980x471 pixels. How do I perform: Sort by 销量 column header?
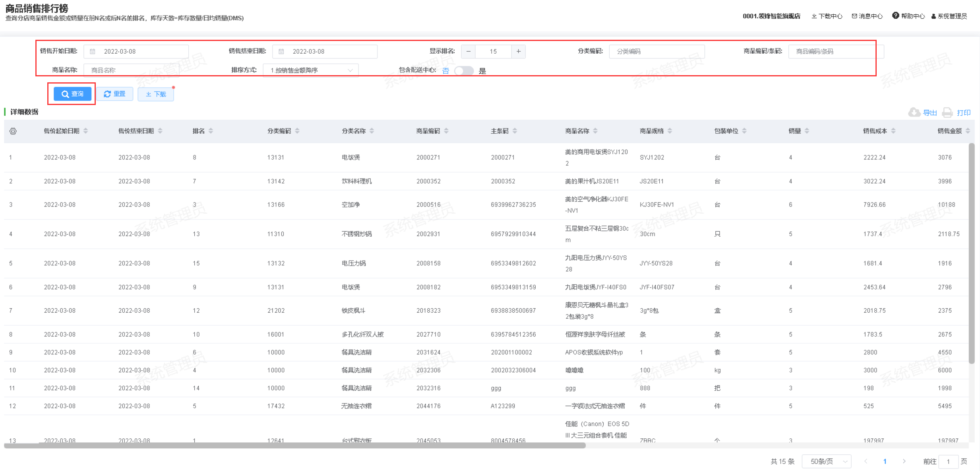[x=795, y=131]
